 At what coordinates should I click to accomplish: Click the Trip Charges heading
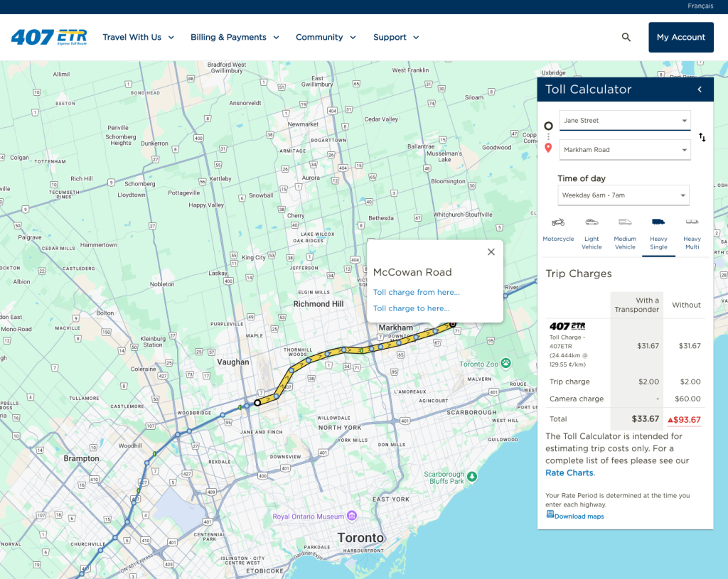click(x=579, y=274)
